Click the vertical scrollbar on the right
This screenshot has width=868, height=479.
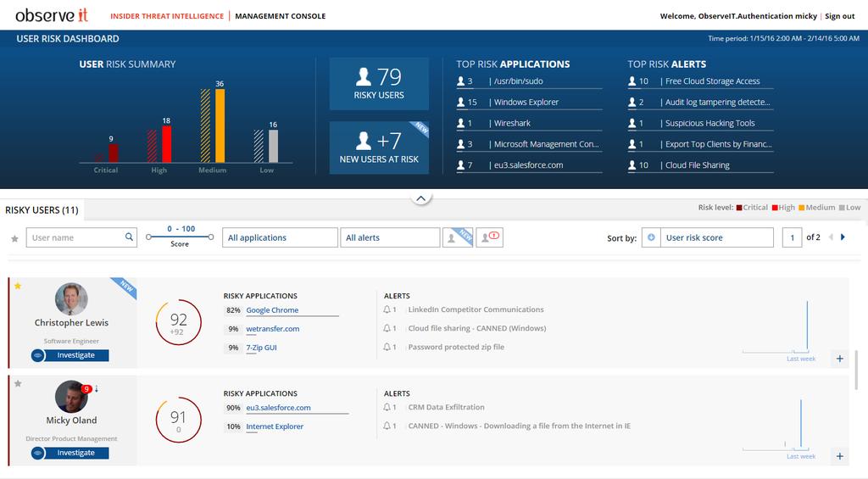pyautogui.click(x=857, y=370)
